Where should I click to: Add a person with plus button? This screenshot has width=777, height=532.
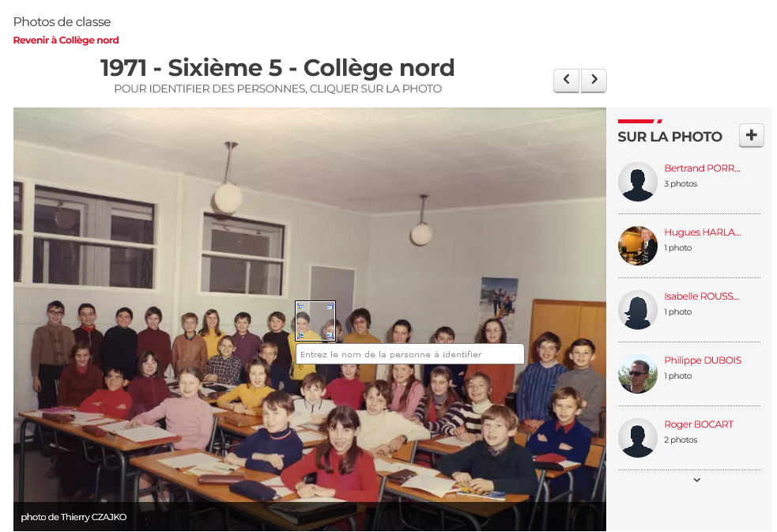point(751,135)
